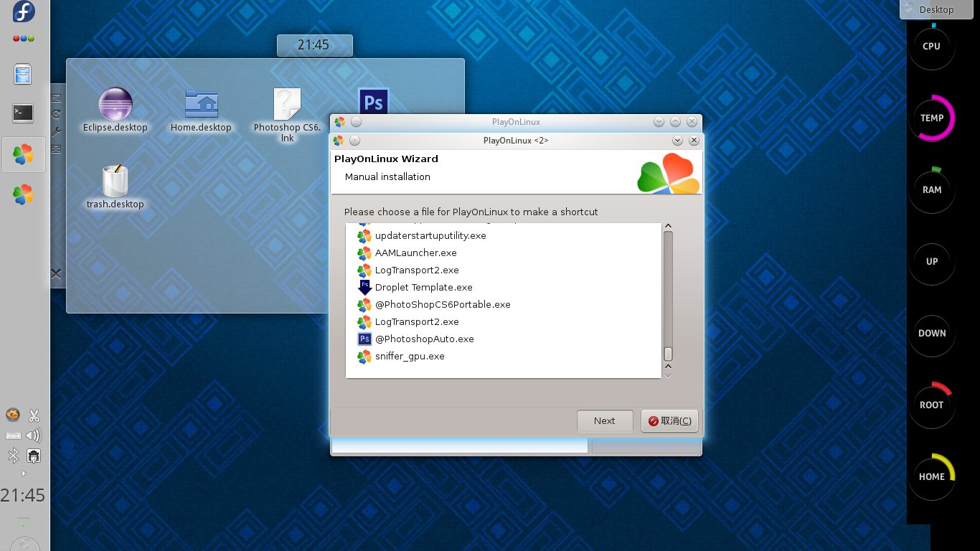
Task: Select AAMLauncher.exe in the file list
Action: click(x=415, y=253)
